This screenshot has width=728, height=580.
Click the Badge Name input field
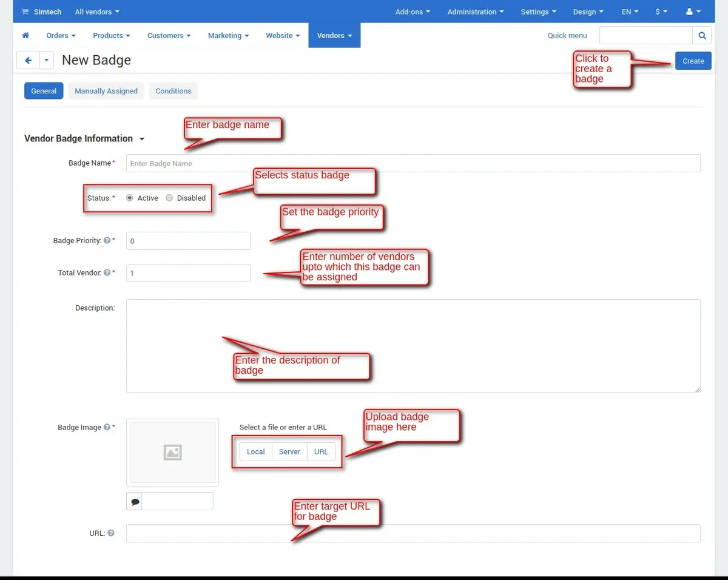pyautogui.click(x=413, y=163)
